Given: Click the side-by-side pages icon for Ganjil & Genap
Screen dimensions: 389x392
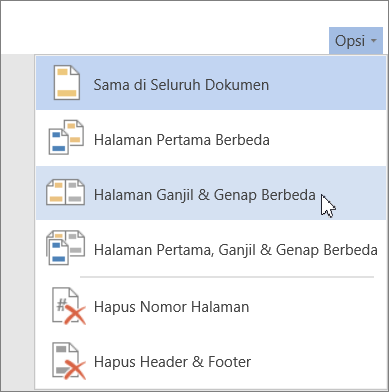Looking at the screenshot, I should (x=66, y=192).
